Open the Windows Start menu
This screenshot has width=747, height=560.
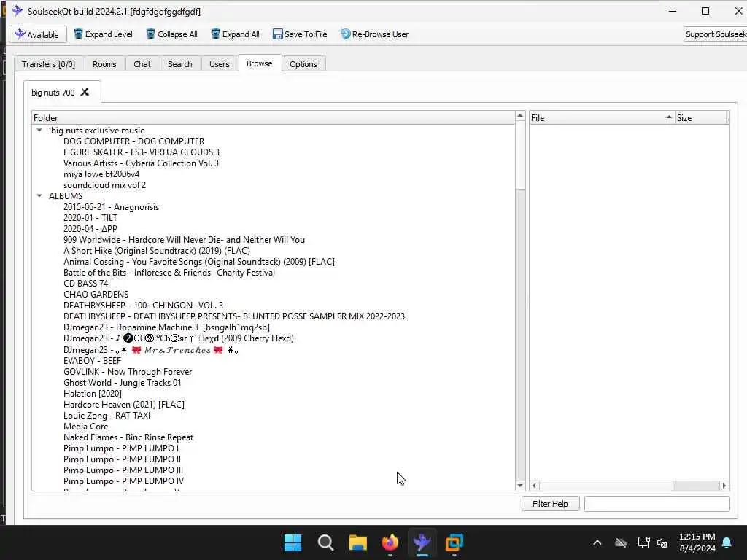pos(293,542)
